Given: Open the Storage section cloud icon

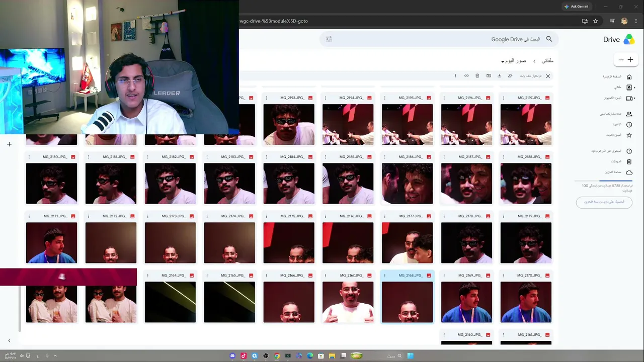Looking at the screenshot, I should (629, 172).
